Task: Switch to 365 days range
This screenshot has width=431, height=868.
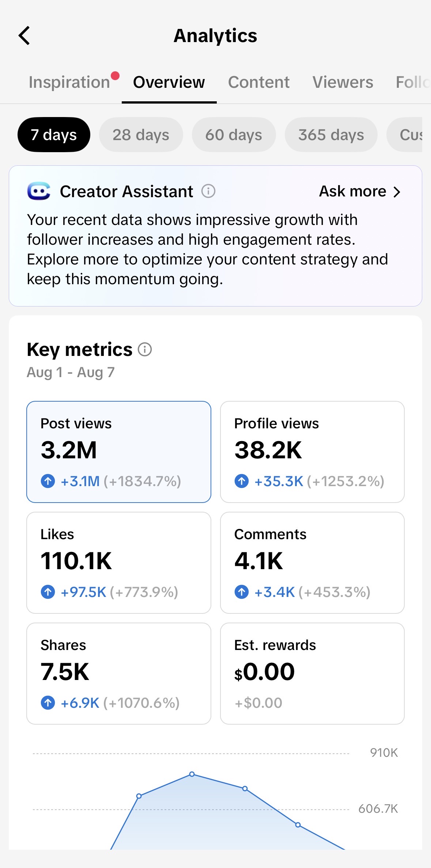Action: click(x=331, y=135)
